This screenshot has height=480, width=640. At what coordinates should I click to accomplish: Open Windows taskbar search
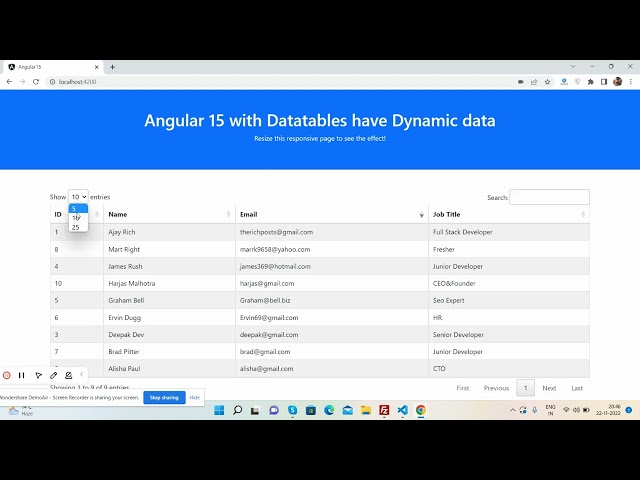(x=237, y=410)
